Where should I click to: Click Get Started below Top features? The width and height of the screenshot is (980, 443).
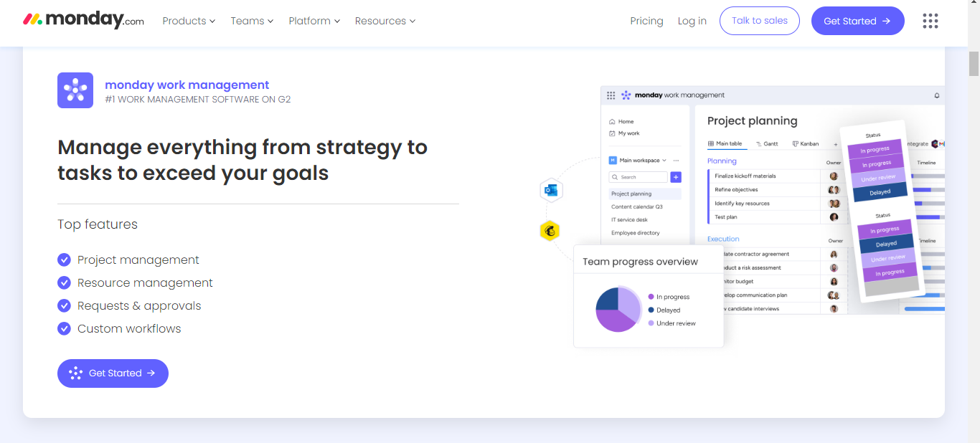coord(113,373)
